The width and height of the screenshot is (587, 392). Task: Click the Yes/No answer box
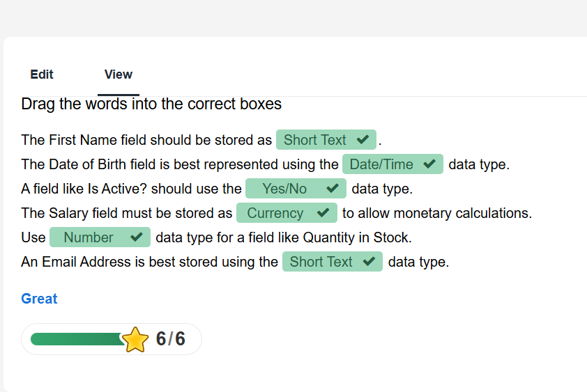(x=284, y=189)
